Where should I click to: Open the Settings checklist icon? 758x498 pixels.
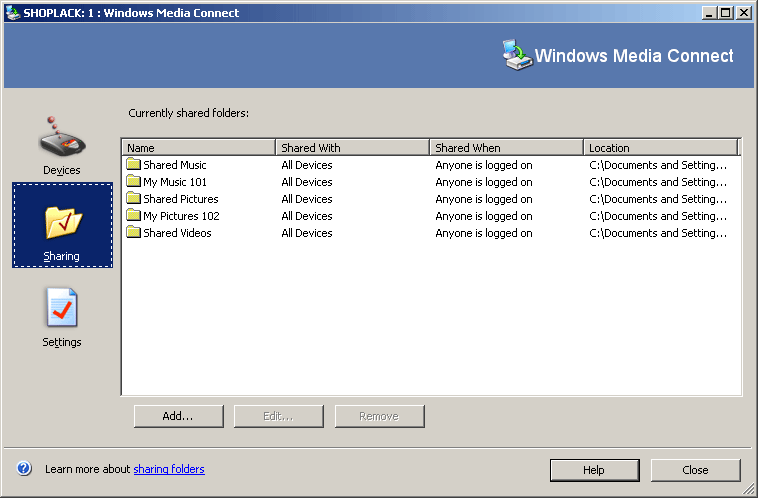62,308
